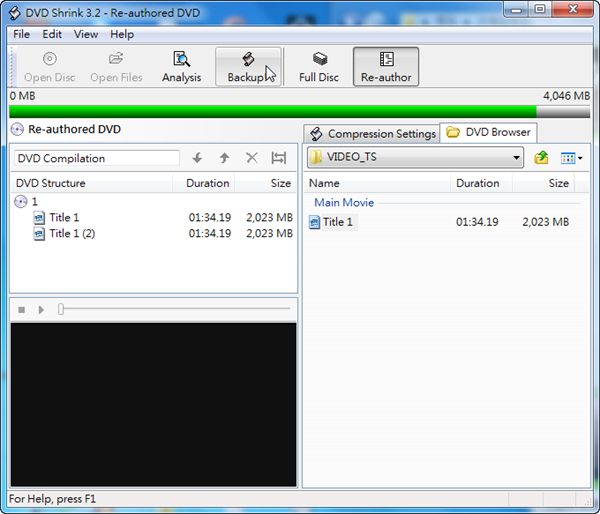Screen dimensions: 600x514
Task: Delete selected title with X icon
Action: (x=252, y=158)
